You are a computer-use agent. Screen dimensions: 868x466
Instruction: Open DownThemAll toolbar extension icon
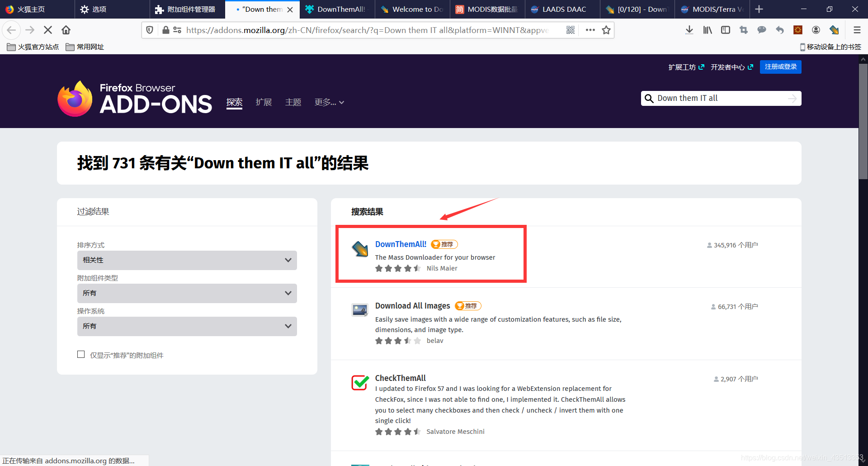pyautogui.click(x=834, y=30)
